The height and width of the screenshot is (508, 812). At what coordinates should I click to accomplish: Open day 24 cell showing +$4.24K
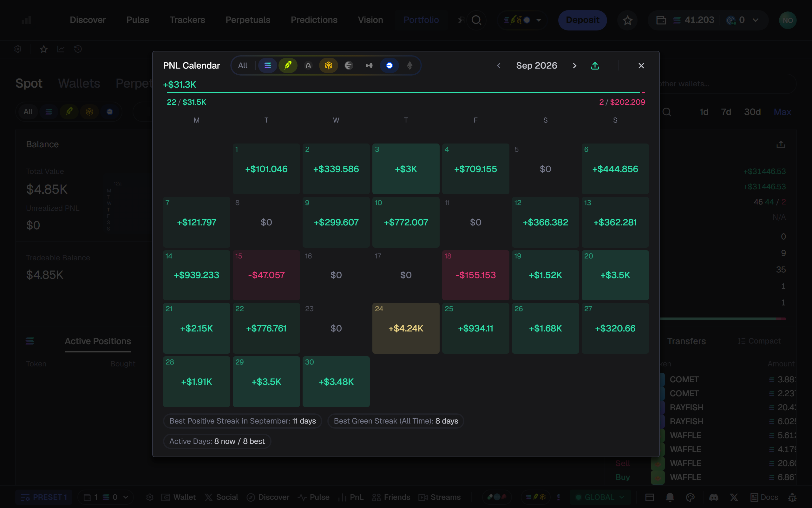point(406,328)
